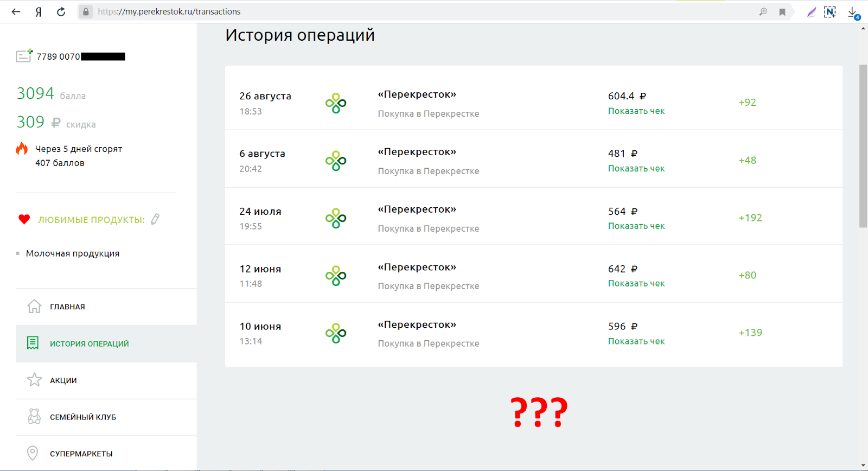Screen dimensions: 868x471
Task: Show receipt for the 12 июня purchase
Action: 636,284
